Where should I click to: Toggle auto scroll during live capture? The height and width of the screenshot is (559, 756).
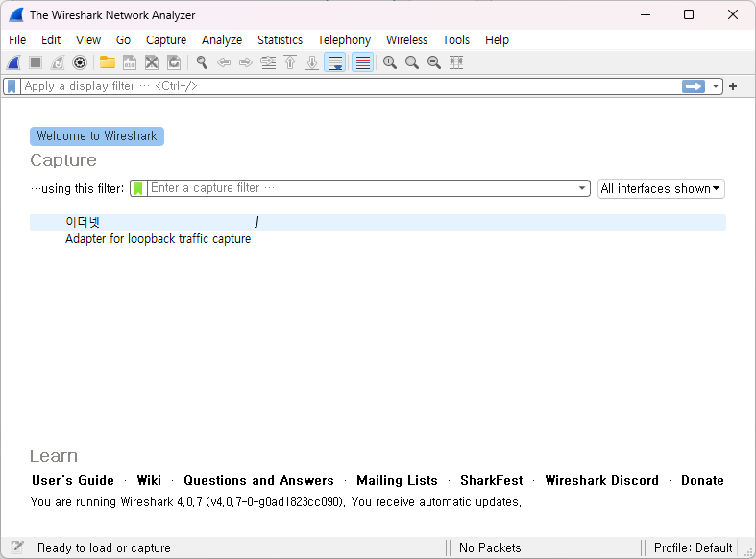[x=335, y=62]
